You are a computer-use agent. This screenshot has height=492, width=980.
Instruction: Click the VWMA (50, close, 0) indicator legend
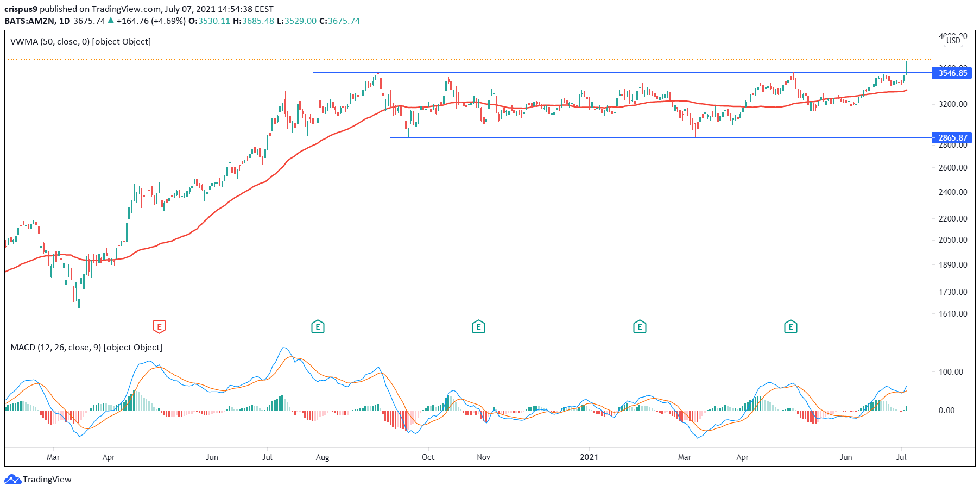[80, 41]
